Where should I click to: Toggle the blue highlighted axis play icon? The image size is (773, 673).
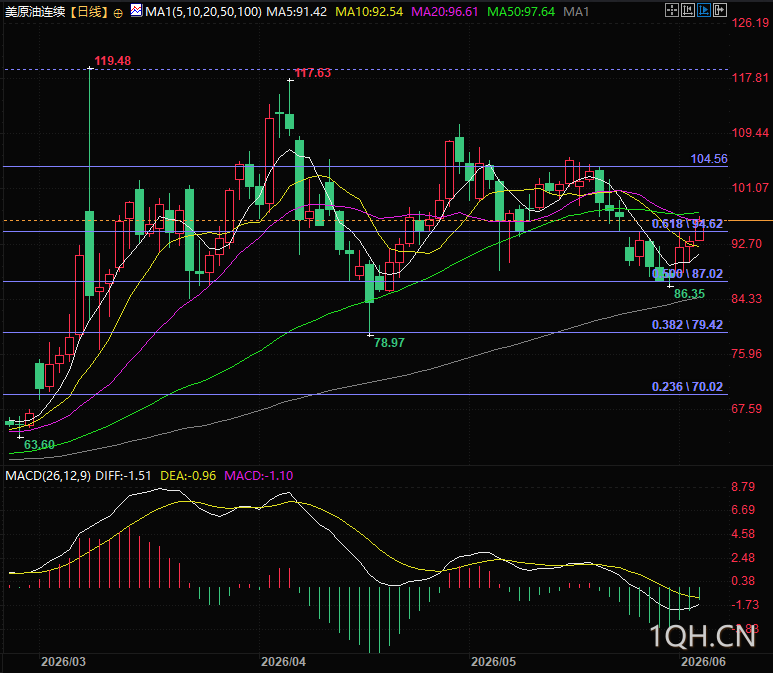pos(703,10)
